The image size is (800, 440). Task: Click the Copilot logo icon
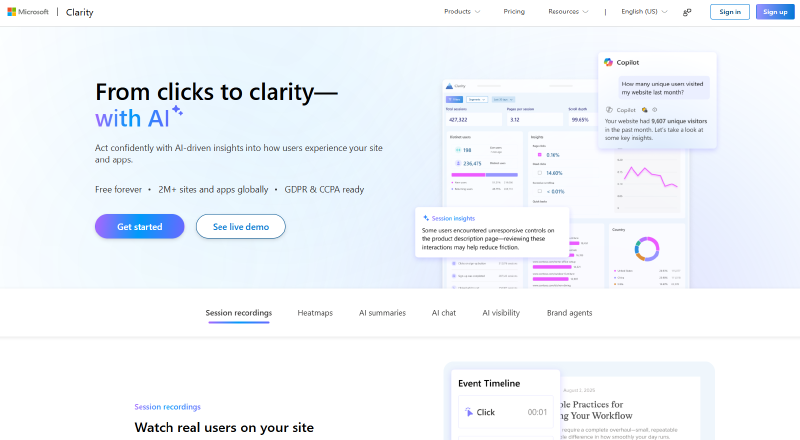[608, 62]
